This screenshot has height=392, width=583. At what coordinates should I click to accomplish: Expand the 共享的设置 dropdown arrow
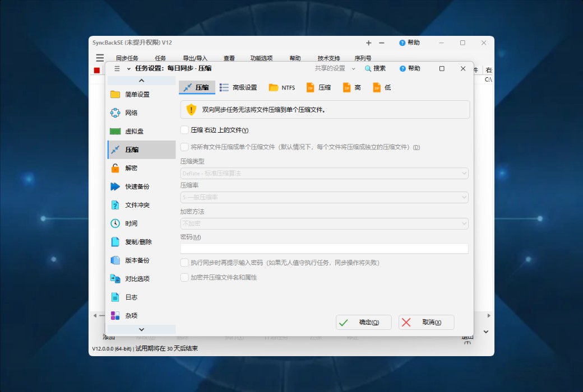pyautogui.click(x=354, y=68)
